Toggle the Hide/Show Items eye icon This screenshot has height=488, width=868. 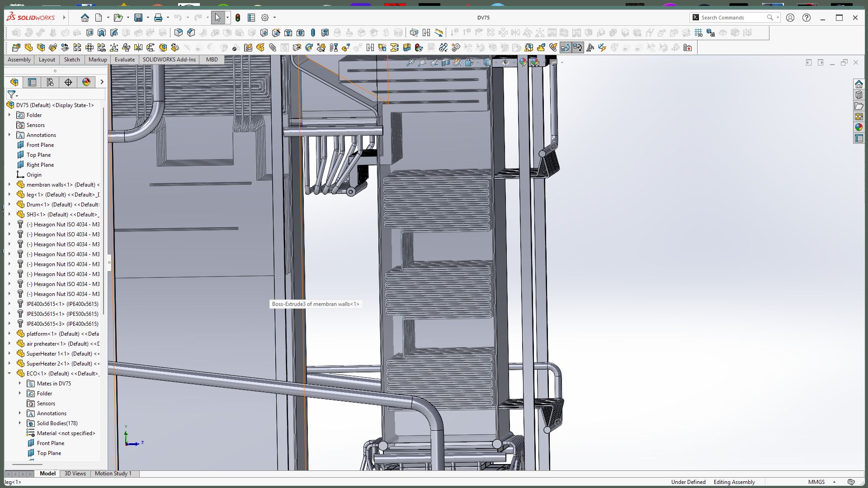pos(505,63)
